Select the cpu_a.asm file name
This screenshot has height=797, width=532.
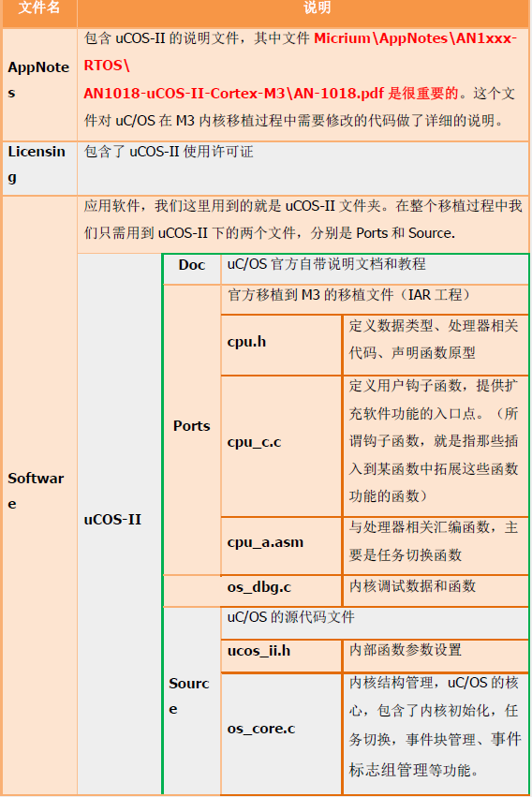pos(265,542)
